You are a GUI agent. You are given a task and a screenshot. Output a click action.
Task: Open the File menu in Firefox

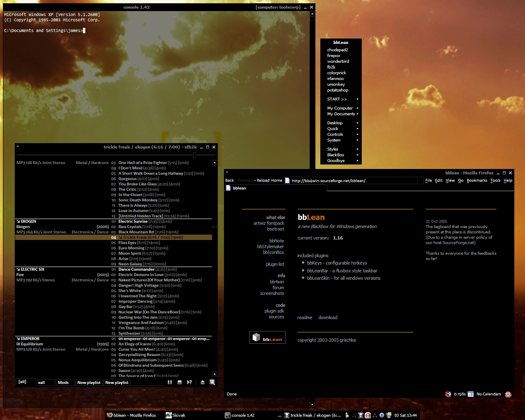429,180
